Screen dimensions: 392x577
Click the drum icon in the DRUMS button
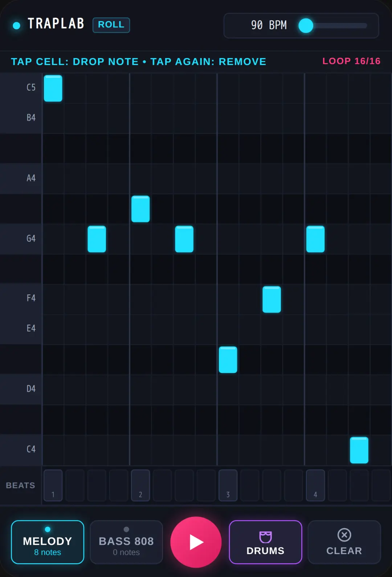(266, 537)
